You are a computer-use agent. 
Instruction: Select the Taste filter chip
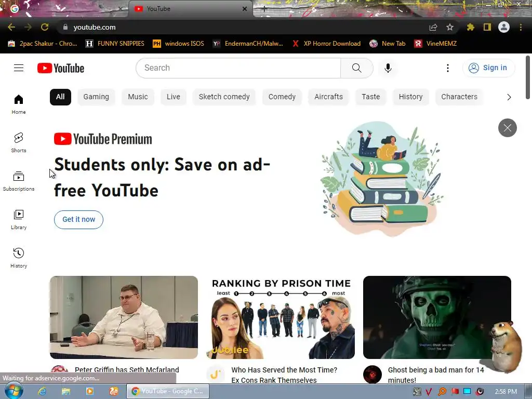point(371,97)
